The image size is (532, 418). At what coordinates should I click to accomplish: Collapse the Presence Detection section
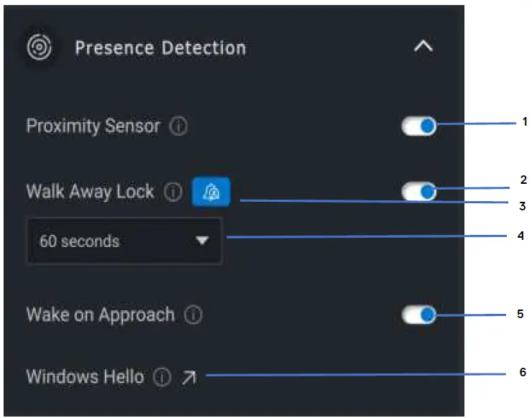point(423,47)
